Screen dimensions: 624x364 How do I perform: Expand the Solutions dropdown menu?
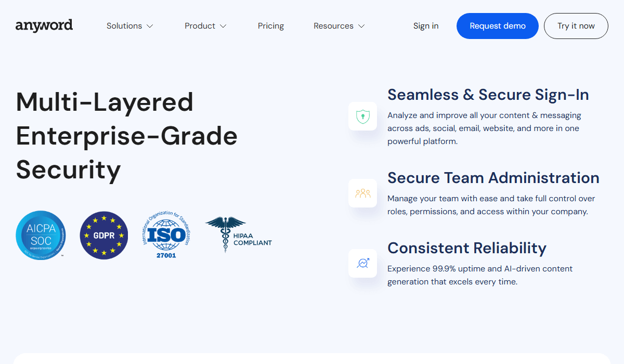[129, 25]
